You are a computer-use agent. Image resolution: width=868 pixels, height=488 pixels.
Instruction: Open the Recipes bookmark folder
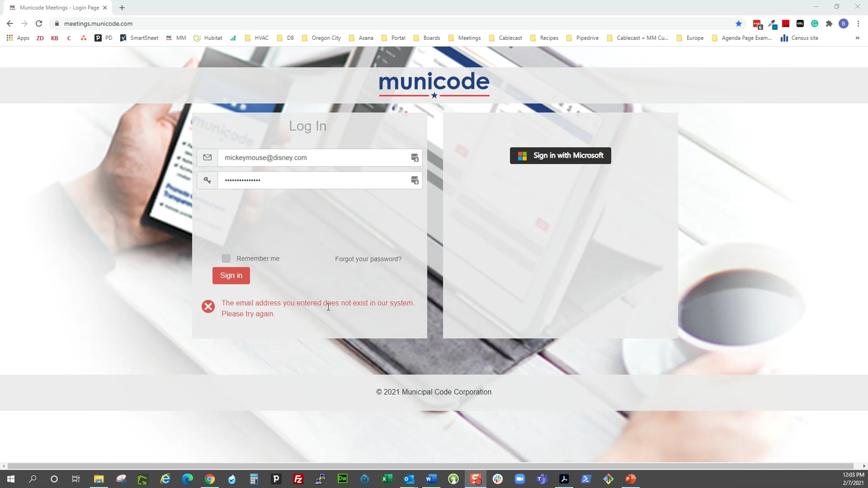point(544,38)
